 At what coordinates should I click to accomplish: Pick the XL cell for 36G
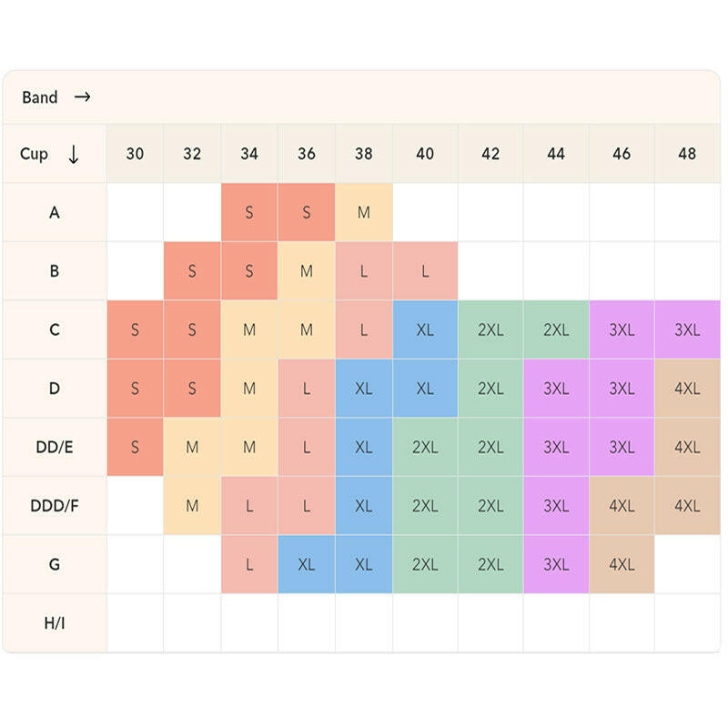(x=307, y=564)
